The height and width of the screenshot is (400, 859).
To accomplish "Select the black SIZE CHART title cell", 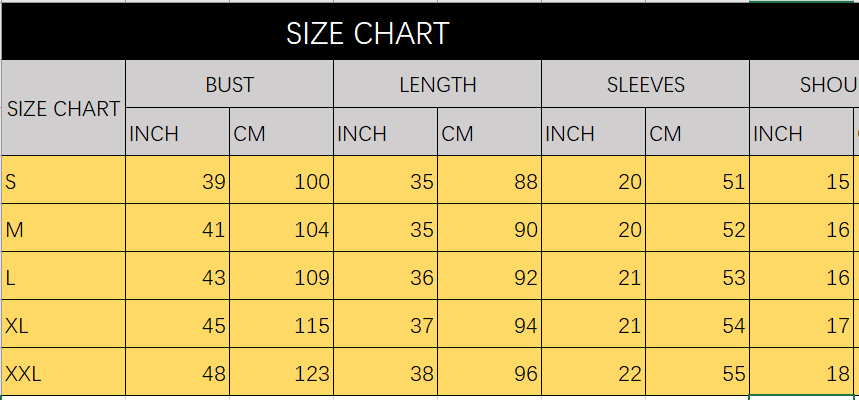I will pos(430,32).
